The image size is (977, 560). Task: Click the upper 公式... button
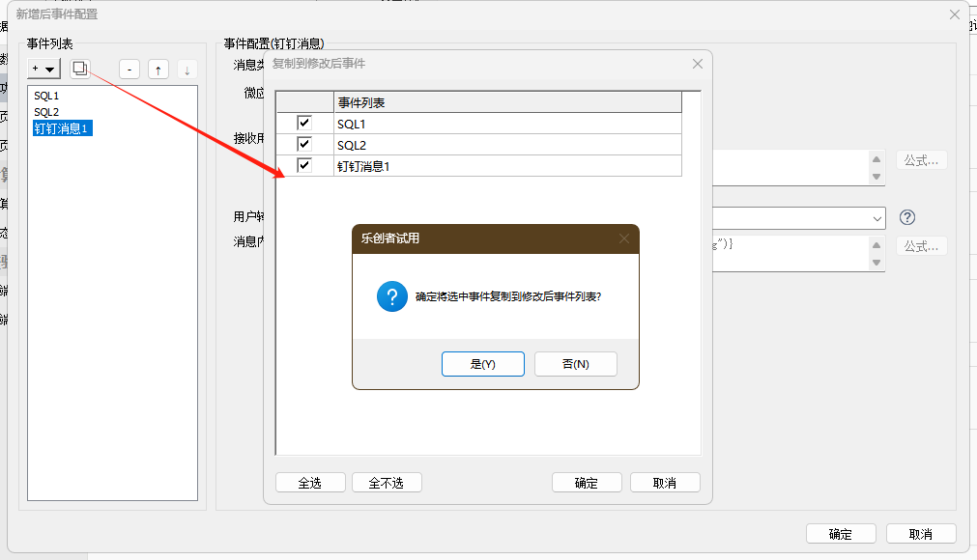tap(921, 160)
